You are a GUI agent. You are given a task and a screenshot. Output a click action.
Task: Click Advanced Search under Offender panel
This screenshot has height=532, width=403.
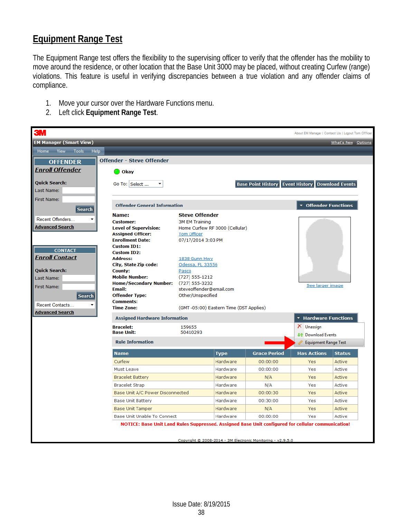tap(54, 227)
